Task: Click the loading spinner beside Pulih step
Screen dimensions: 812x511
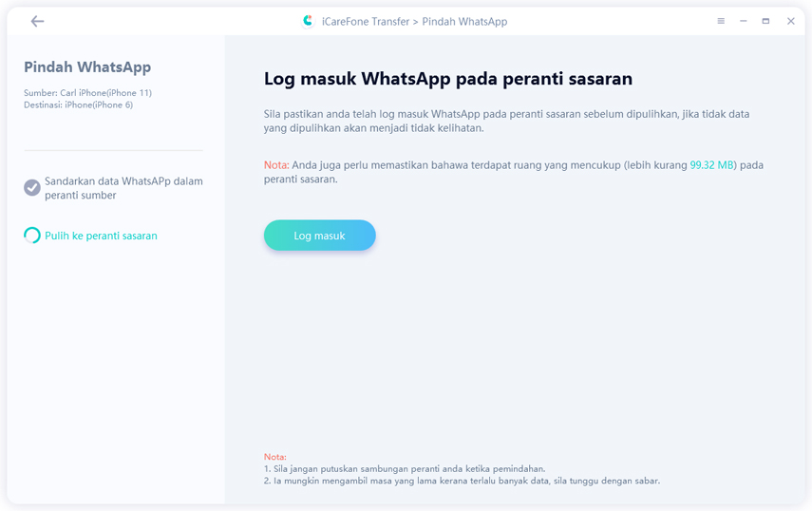Action: pyautogui.click(x=32, y=236)
